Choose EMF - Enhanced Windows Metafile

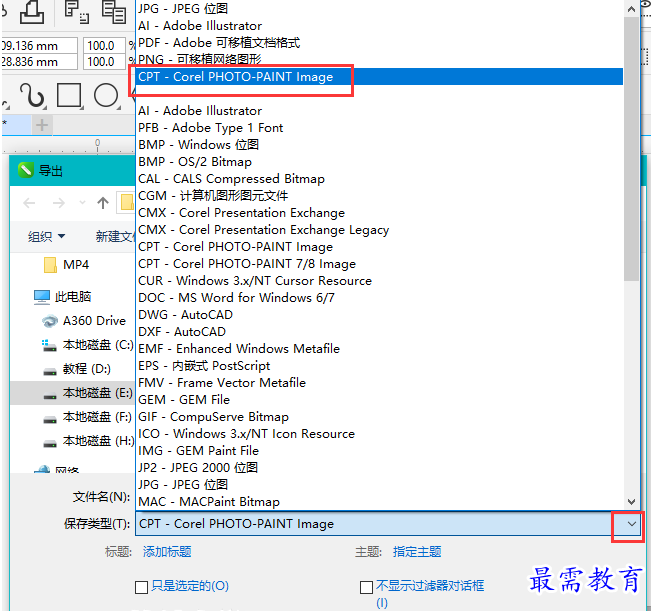tap(379, 349)
